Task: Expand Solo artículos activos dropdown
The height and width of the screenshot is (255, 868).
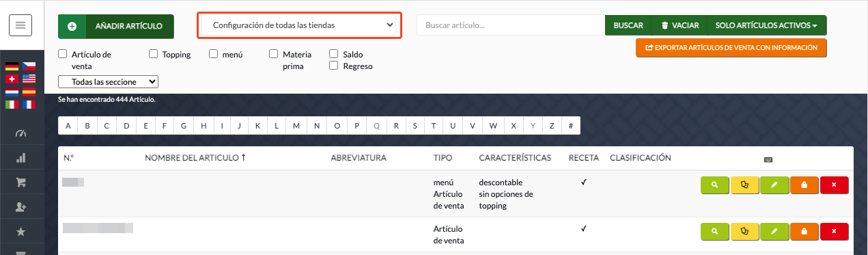Action: 766,25
